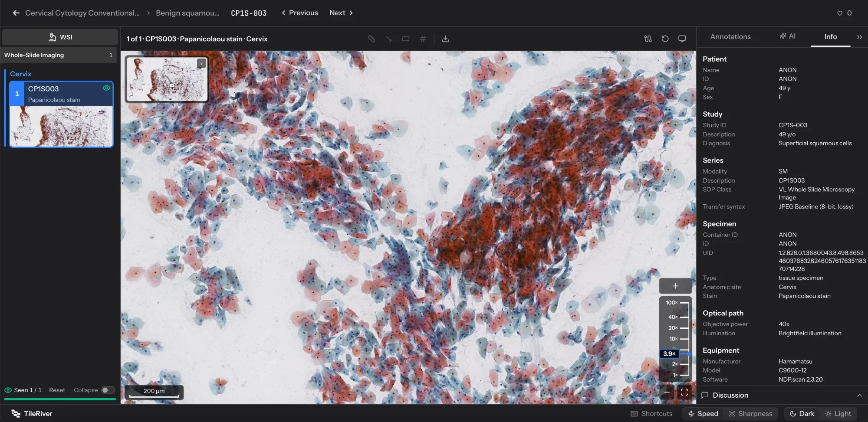Select the WSI modality tab

coord(60,37)
